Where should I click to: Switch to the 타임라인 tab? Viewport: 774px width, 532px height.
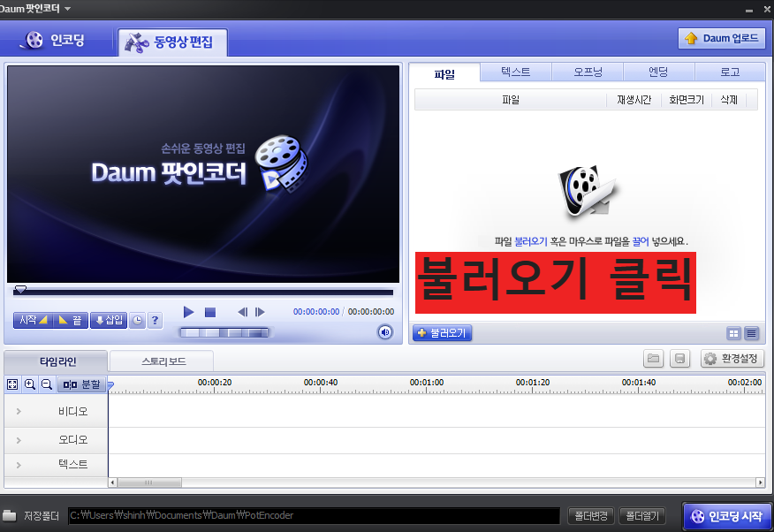(57, 361)
